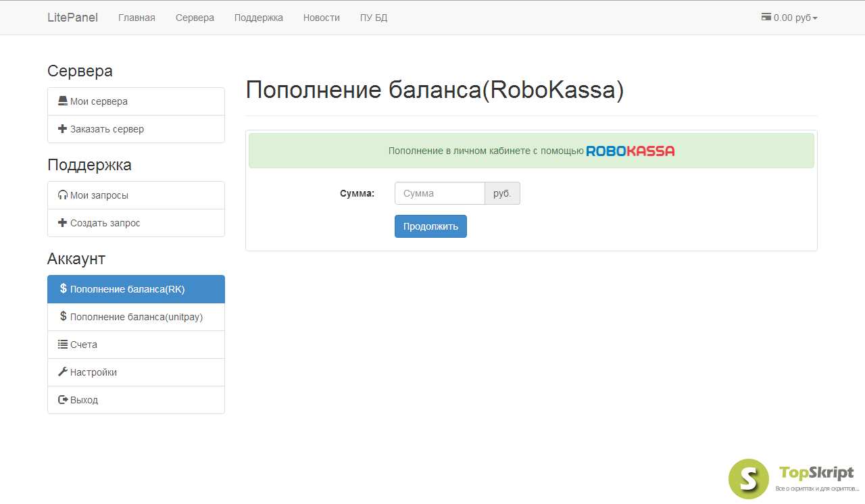Viewport: 865px width, 504px height.
Task: Click the headphones icon beside Мои запросы
Action: pyautogui.click(x=63, y=195)
